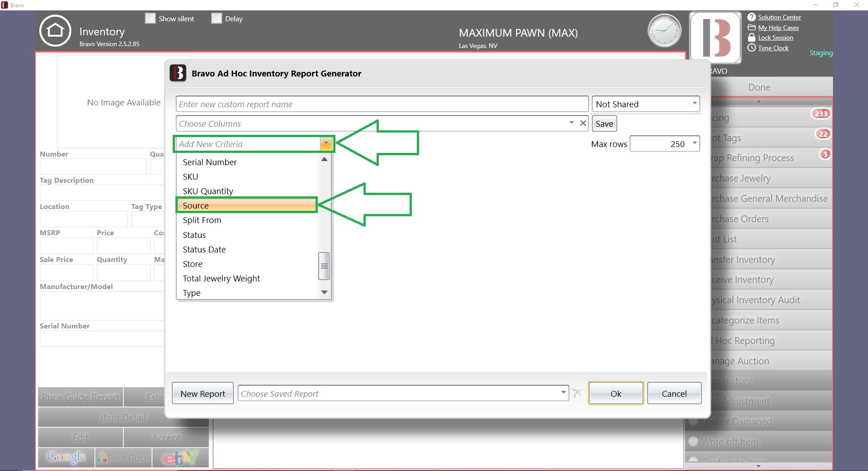This screenshot has height=471, width=868.
Task: Open the Not Shared sharing dropdown
Action: [646, 104]
